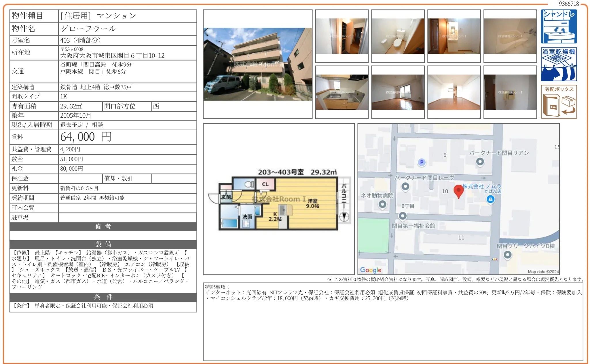Click the blue shopping bag map marker
592x364 pixels.
(490, 199)
